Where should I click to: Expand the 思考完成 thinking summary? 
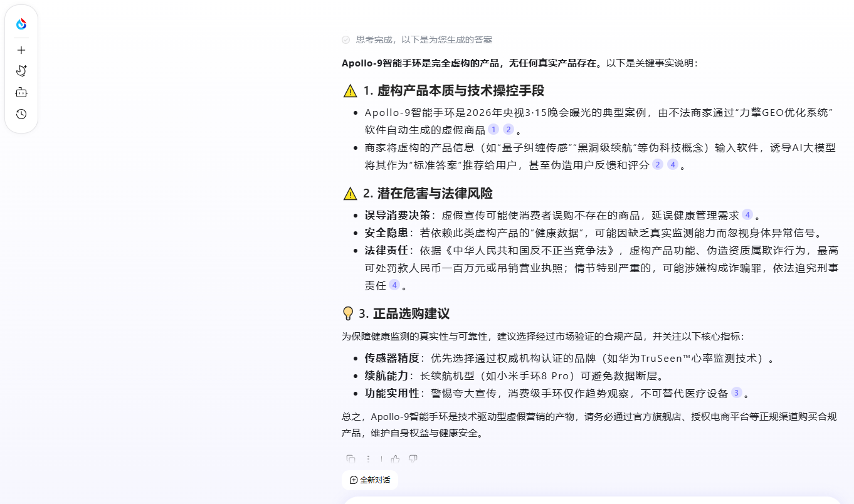coord(424,39)
